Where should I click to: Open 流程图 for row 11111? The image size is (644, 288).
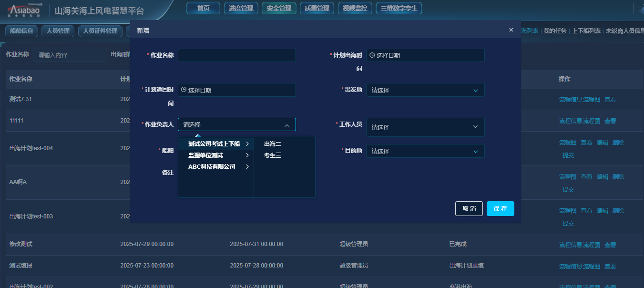click(x=592, y=121)
